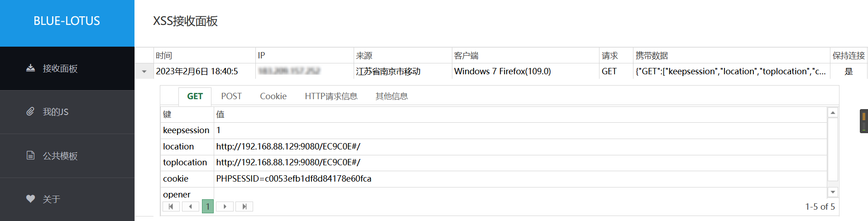The height and width of the screenshot is (221, 868).
Task: Click the scroll-up arrow in GET table
Action: click(833, 112)
